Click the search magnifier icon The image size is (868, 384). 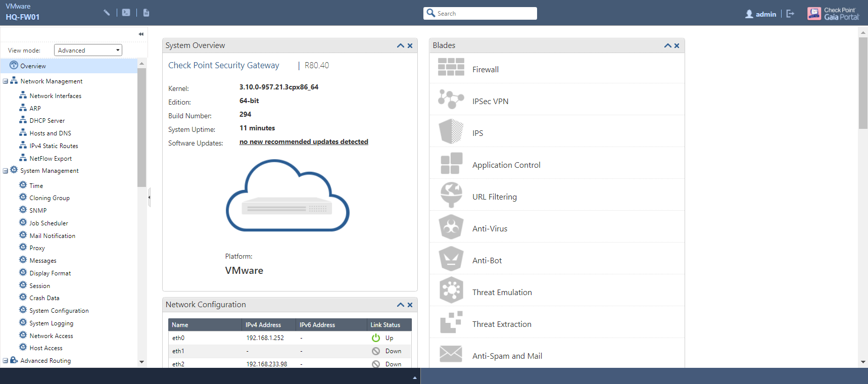[431, 13]
